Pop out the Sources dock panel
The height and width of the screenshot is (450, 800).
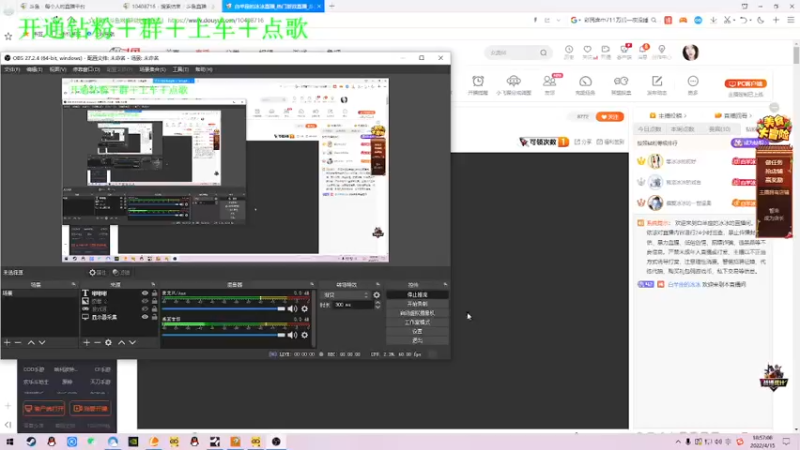(x=153, y=284)
